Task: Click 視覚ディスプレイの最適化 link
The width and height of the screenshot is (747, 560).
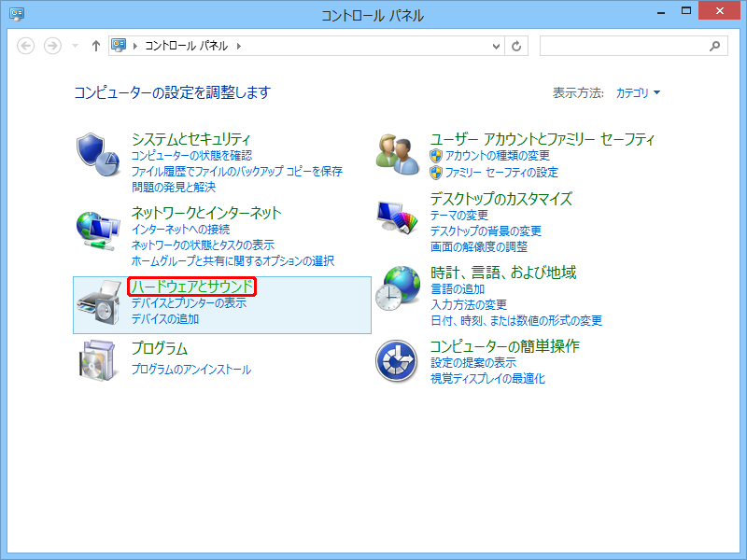Action: coord(487,379)
